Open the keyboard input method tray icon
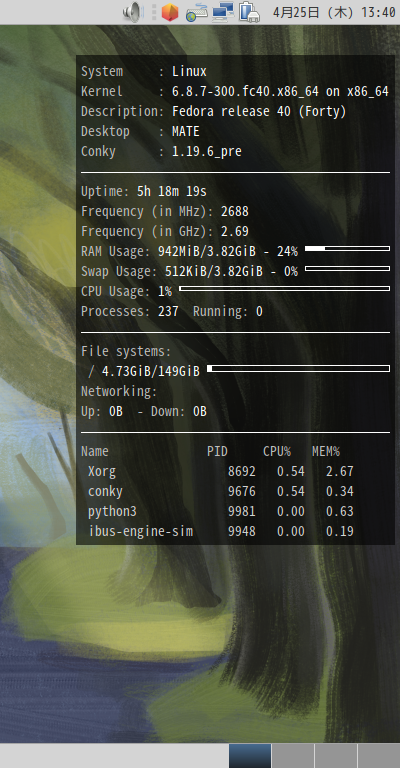400x768 pixels. coord(196,12)
